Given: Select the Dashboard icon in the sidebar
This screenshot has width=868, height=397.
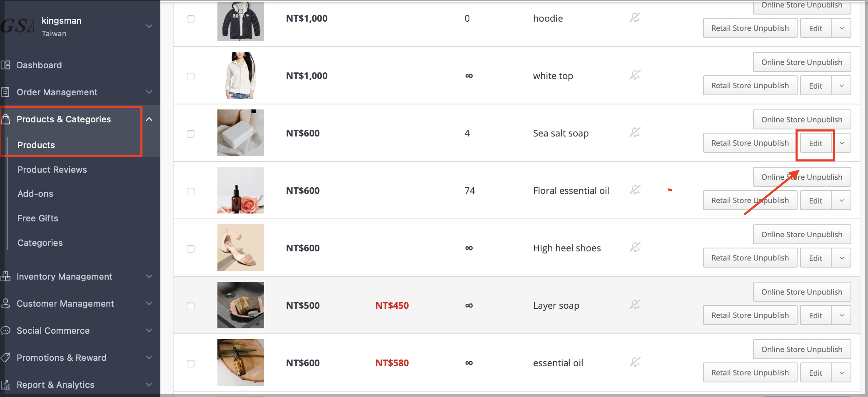Looking at the screenshot, I should tap(6, 65).
